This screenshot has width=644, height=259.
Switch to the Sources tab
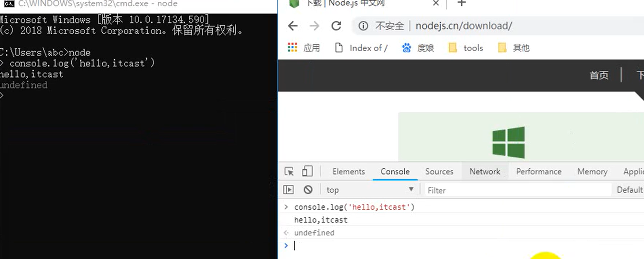[439, 171]
